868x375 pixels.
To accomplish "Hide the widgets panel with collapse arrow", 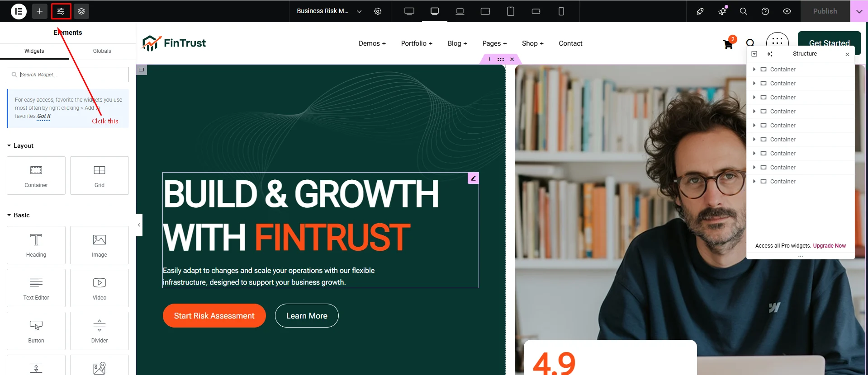I will [139, 225].
